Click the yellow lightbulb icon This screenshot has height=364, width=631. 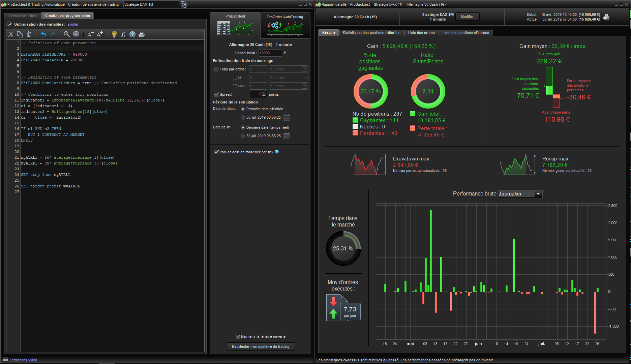[x=114, y=34]
